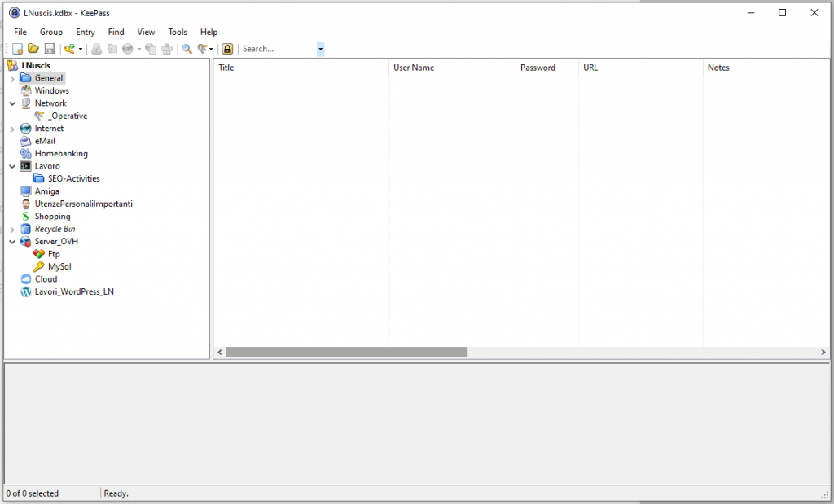The height and width of the screenshot is (504, 834).
Task: Open the Show Entries dropdown arrow
Action: 211,49
